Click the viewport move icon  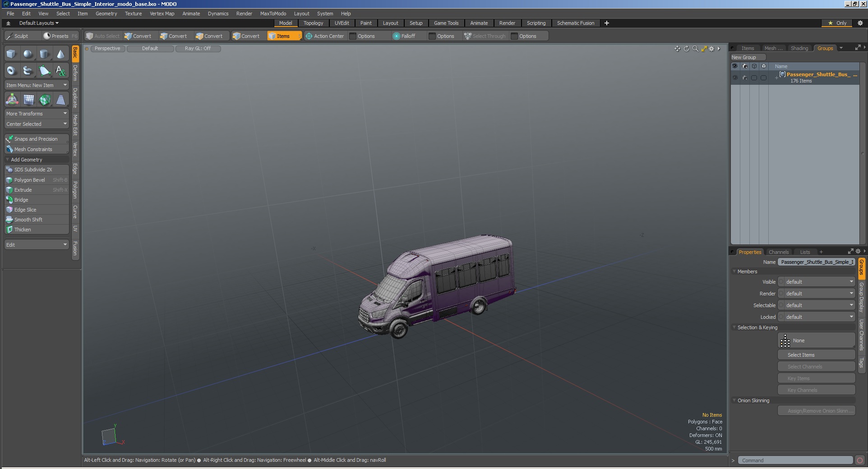(x=677, y=49)
